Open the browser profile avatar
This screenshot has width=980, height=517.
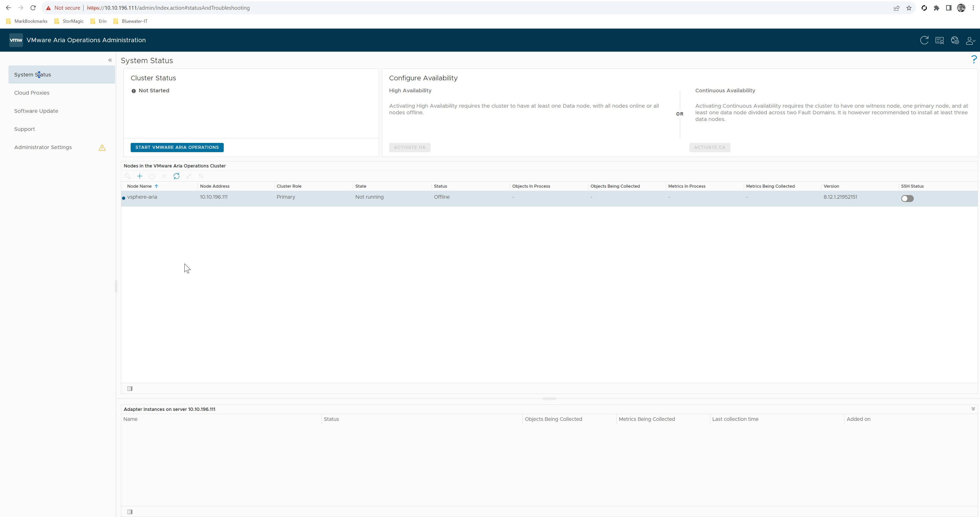tap(961, 8)
